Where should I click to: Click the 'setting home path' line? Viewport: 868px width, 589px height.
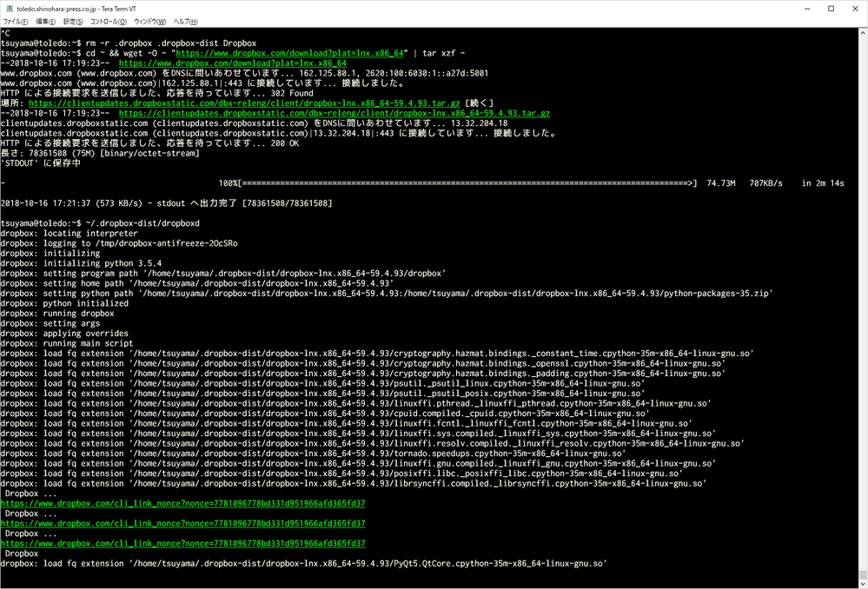point(197,283)
